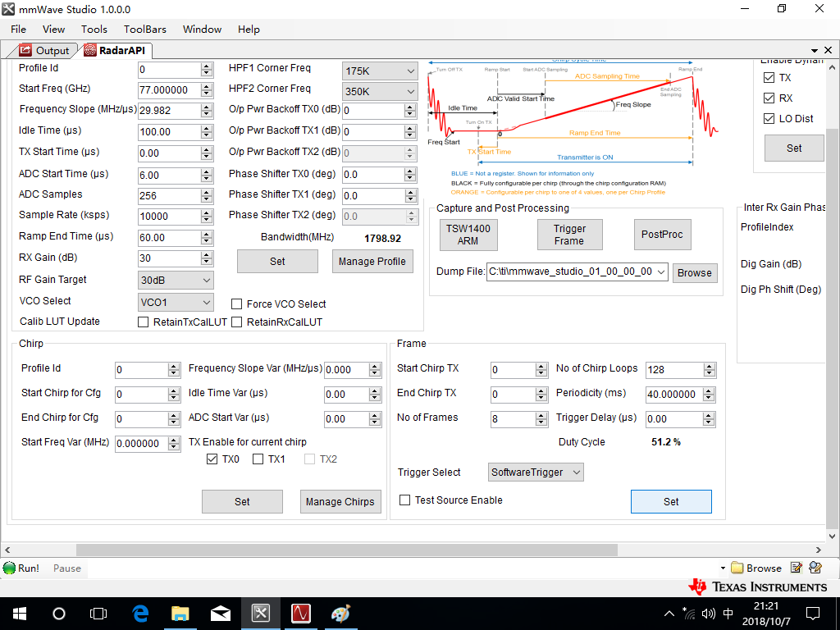Image resolution: width=840 pixels, height=630 pixels.
Task: Click PostProc button
Action: coord(662,235)
